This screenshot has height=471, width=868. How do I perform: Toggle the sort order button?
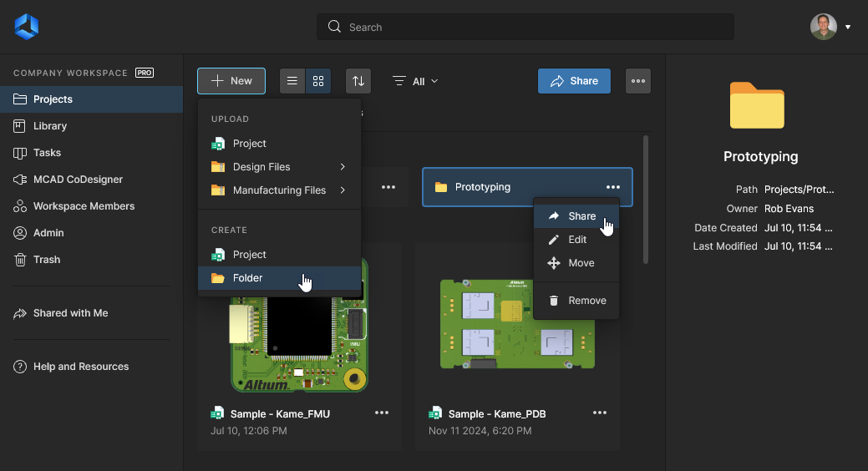[x=358, y=81]
